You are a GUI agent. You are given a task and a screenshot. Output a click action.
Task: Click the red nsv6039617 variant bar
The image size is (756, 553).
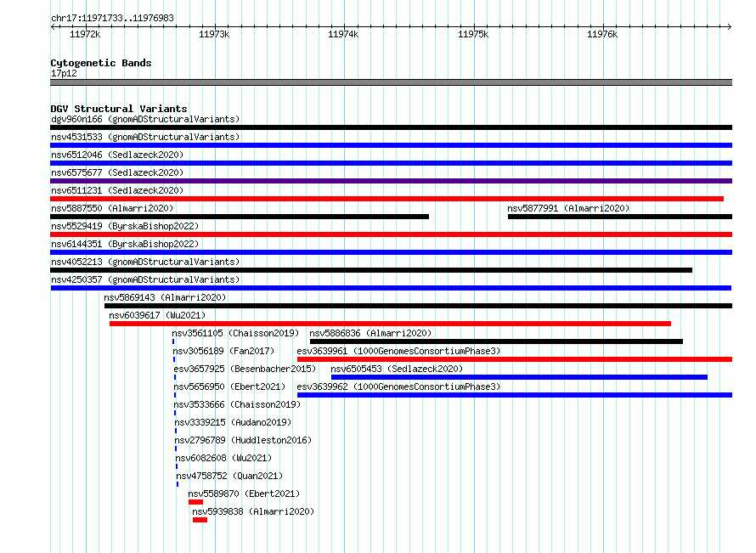(390, 324)
